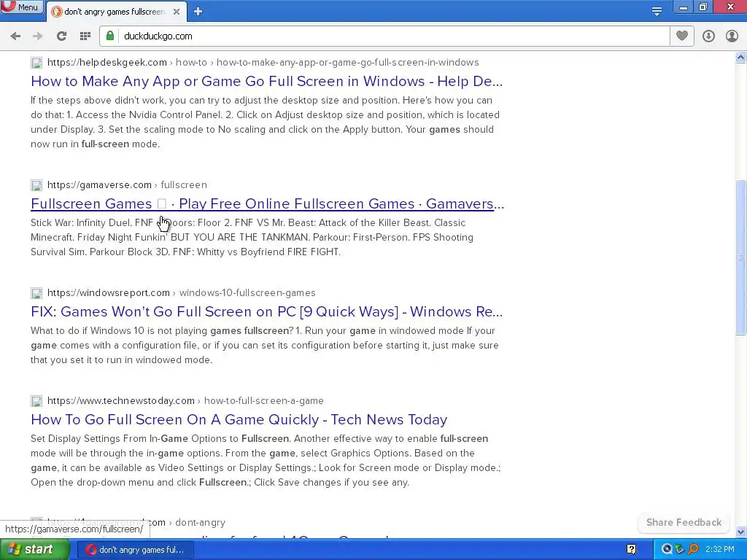The image size is (747, 560).
Task: Click the scrollbar down arrow
Action: (x=741, y=532)
